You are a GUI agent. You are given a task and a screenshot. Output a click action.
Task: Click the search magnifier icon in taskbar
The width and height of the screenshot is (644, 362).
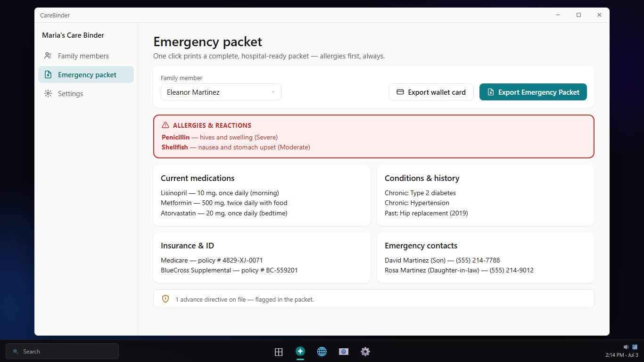pyautogui.click(x=16, y=352)
